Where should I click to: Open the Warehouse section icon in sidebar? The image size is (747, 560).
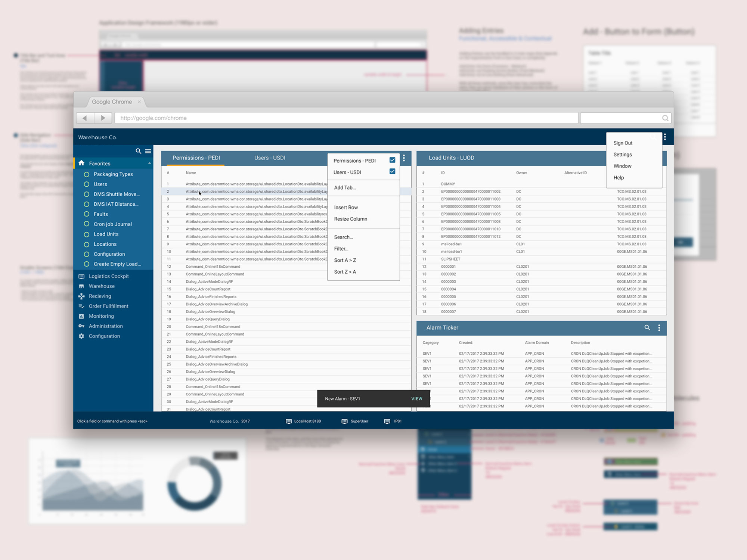pos(81,286)
